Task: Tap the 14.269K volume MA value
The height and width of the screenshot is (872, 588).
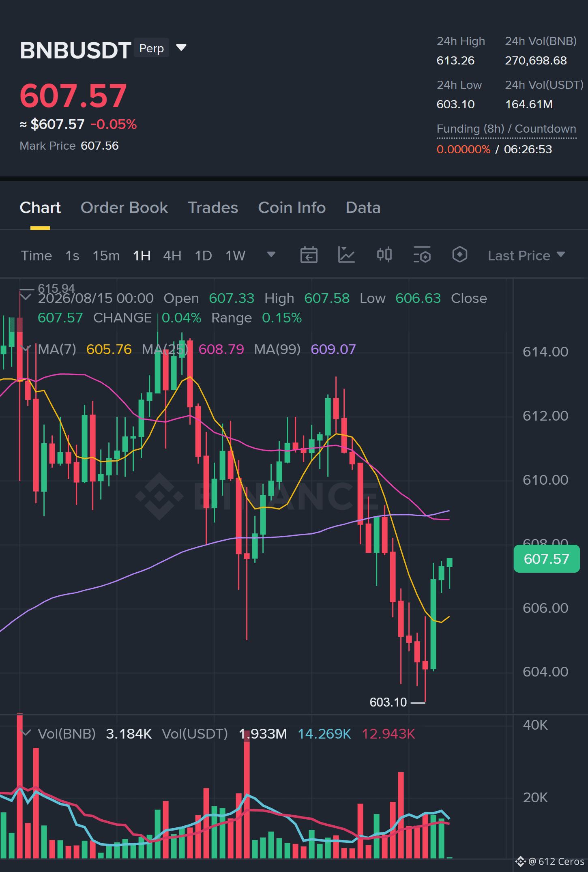Action: (324, 734)
